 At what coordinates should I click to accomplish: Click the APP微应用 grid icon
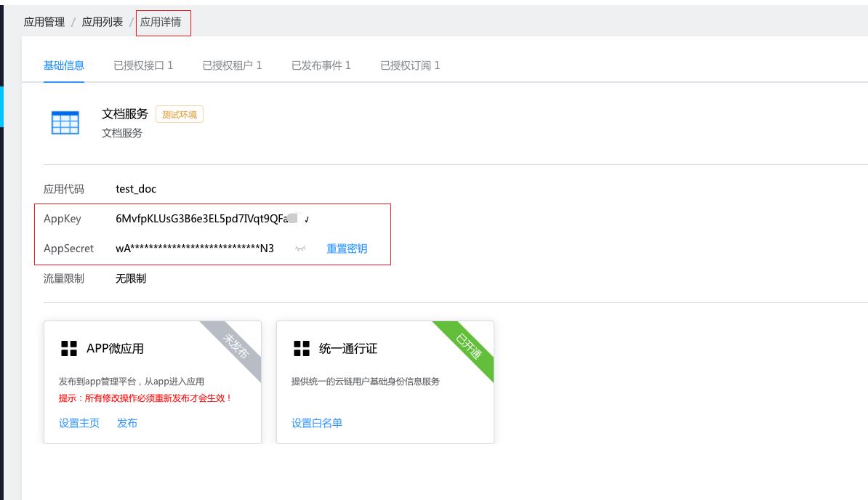pyautogui.click(x=69, y=348)
